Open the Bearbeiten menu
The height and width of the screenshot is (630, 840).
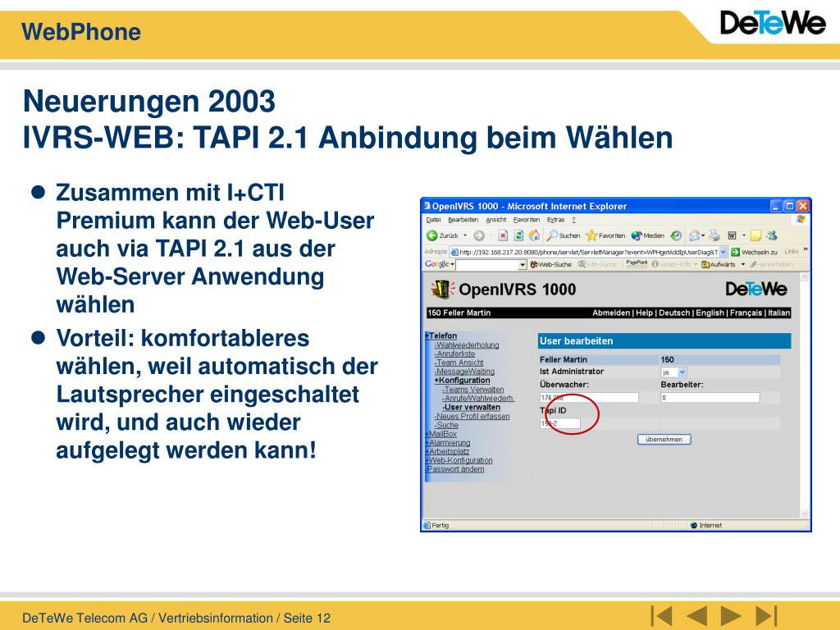pyautogui.click(x=463, y=220)
